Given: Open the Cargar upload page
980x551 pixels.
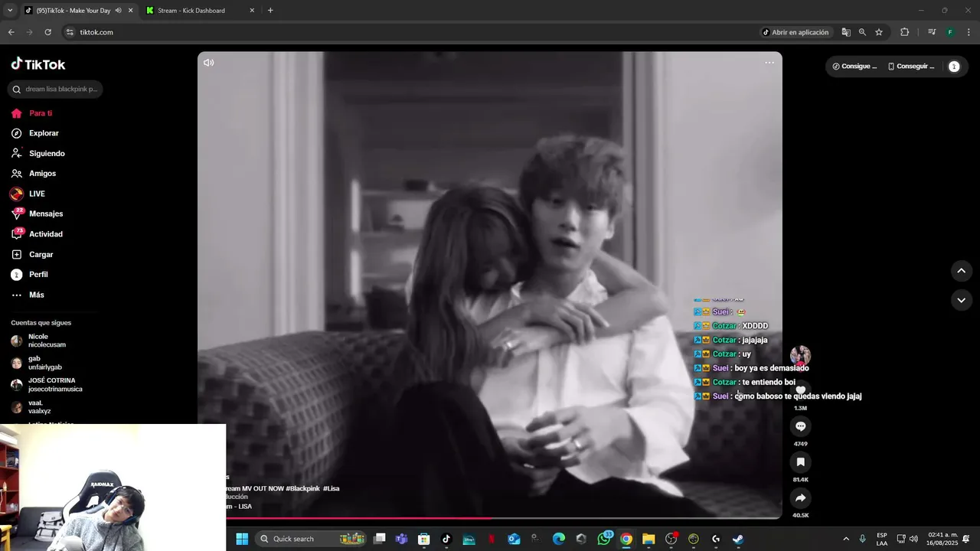Looking at the screenshot, I should pyautogui.click(x=31, y=254).
